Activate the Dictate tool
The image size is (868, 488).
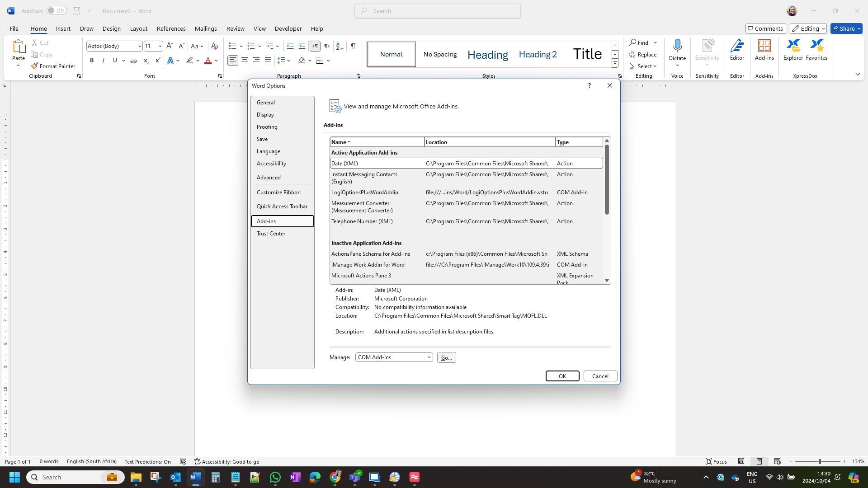click(x=677, y=50)
